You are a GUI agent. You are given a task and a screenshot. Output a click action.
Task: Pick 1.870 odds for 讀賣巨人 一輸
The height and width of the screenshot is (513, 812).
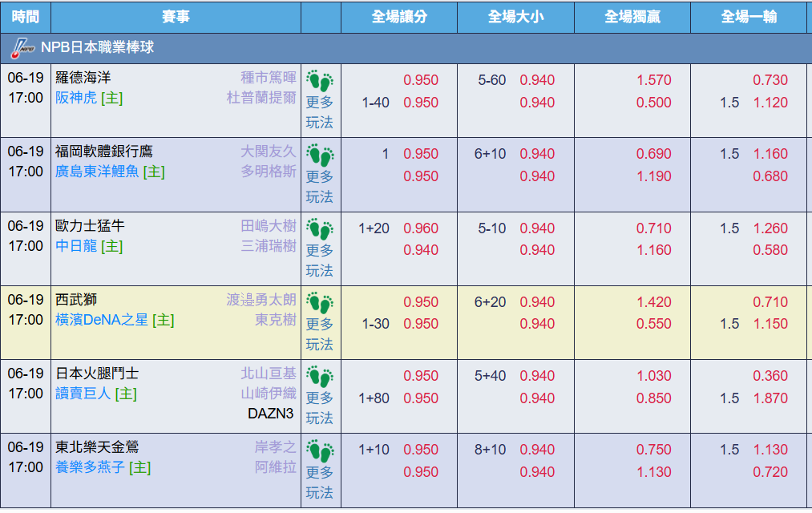click(770, 398)
